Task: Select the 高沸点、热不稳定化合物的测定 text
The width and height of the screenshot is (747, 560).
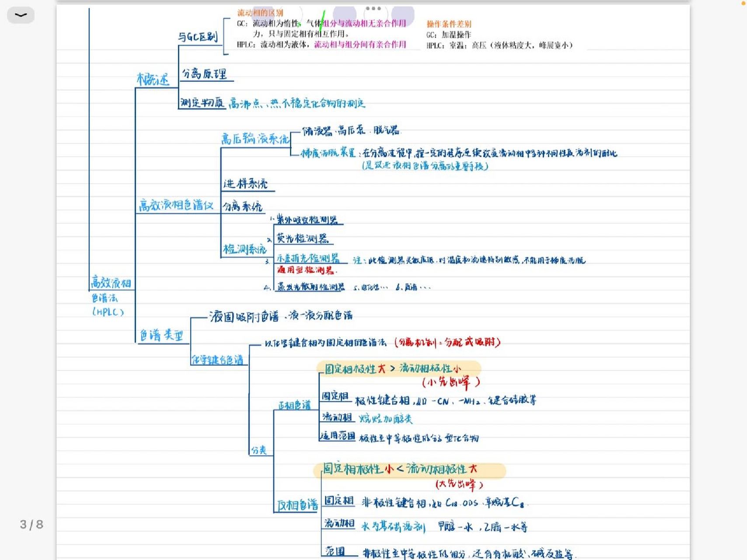Action: 297,103
